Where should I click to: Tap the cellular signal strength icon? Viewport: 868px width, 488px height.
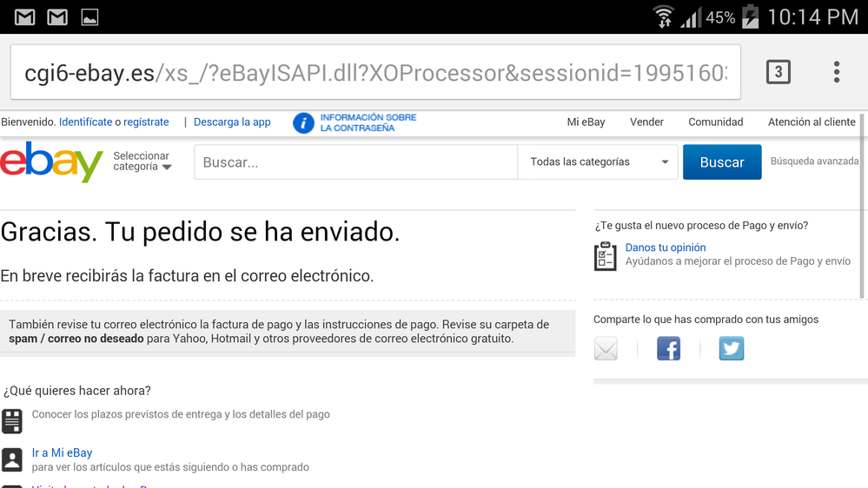coord(691,17)
